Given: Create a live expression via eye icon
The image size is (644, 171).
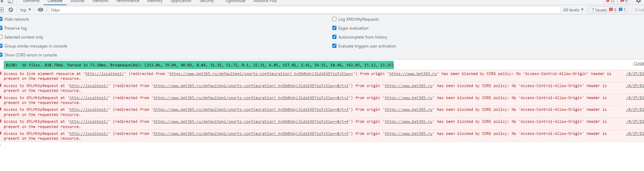Looking at the screenshot, I should tap(41, 10).
